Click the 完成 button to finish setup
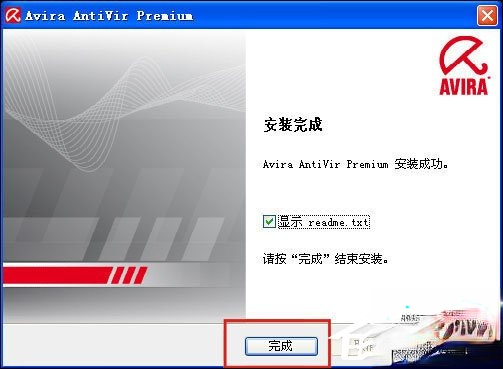The image size is (503, 369). pyautogui.click(x=281, y=346)
